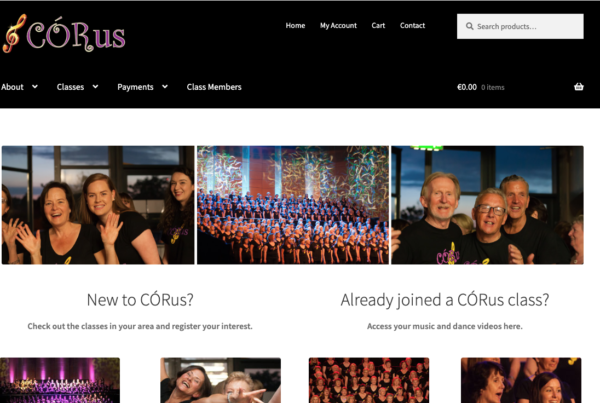Open the red-hat choir thumbnail
The width and height of the screenshot is (600, 403).
click(x=369, y=380)
